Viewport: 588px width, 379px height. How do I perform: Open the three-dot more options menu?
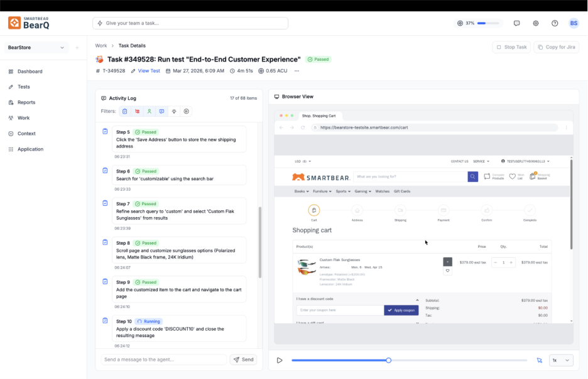point(297,71)
